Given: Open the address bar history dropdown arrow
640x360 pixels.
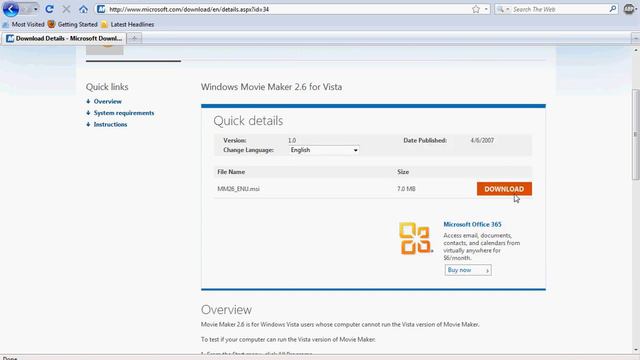Looking at the screenshot, I should [486, 9].
